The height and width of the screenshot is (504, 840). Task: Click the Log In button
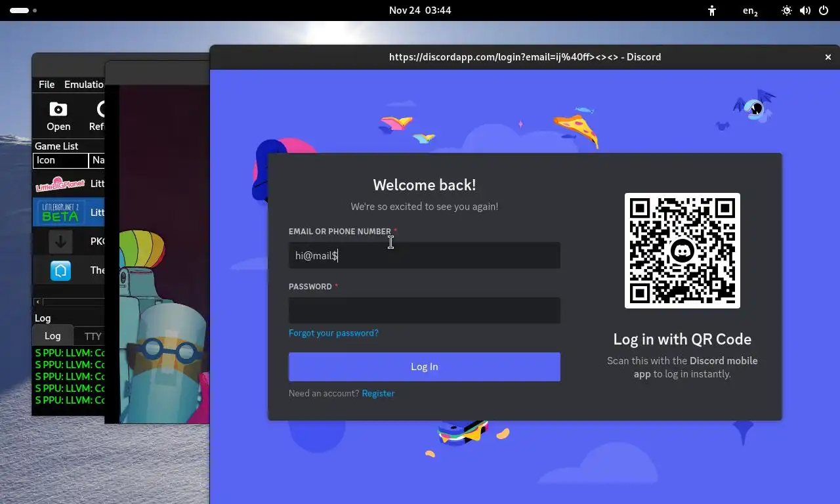click(x=424, y=367)
